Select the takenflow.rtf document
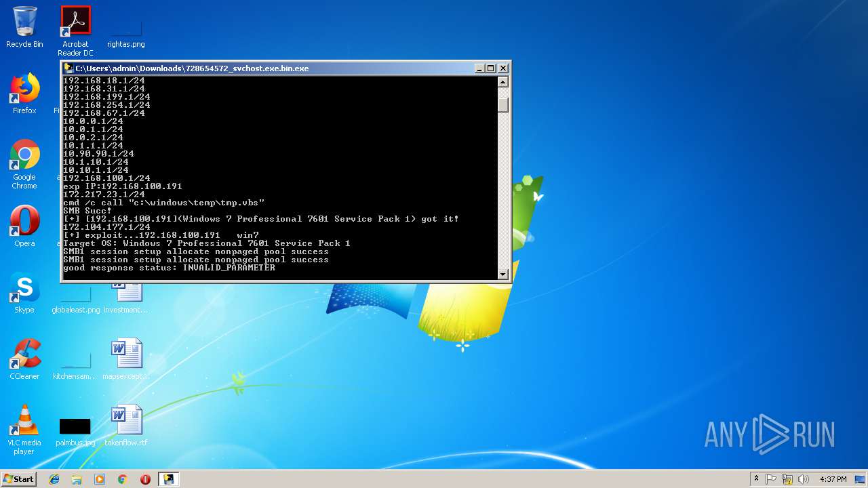The height and width of the screenshot is (488, 868). (126, 426)
